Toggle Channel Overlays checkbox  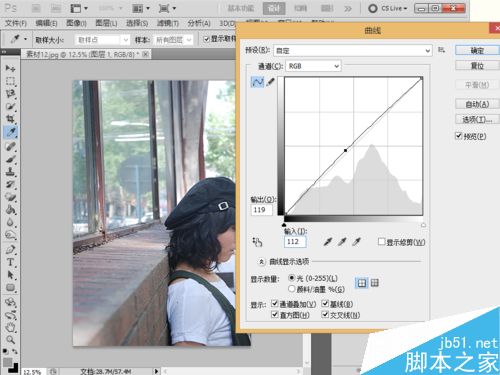[275, 303]
